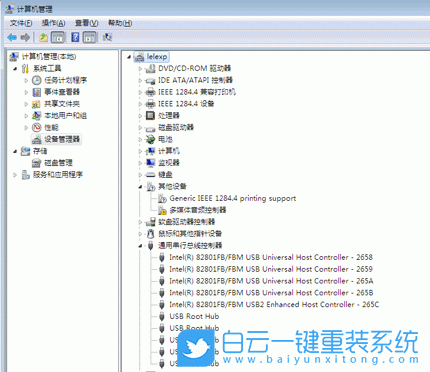Open the 帮助(H) menu
Image resolution: width=430 pixels, height=372 pixels.
[x=120, y=23]
